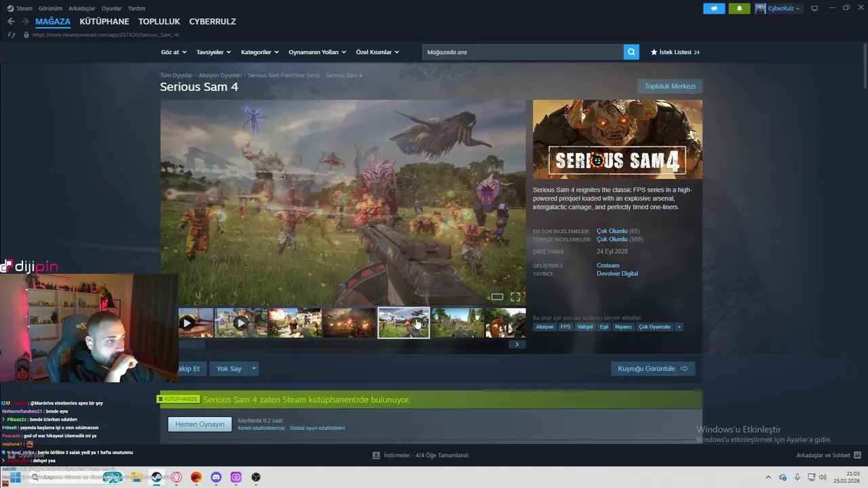Open the notifications bell
Image resolution: width=868 pixels, height=488 pixels.
pos(739,8)
